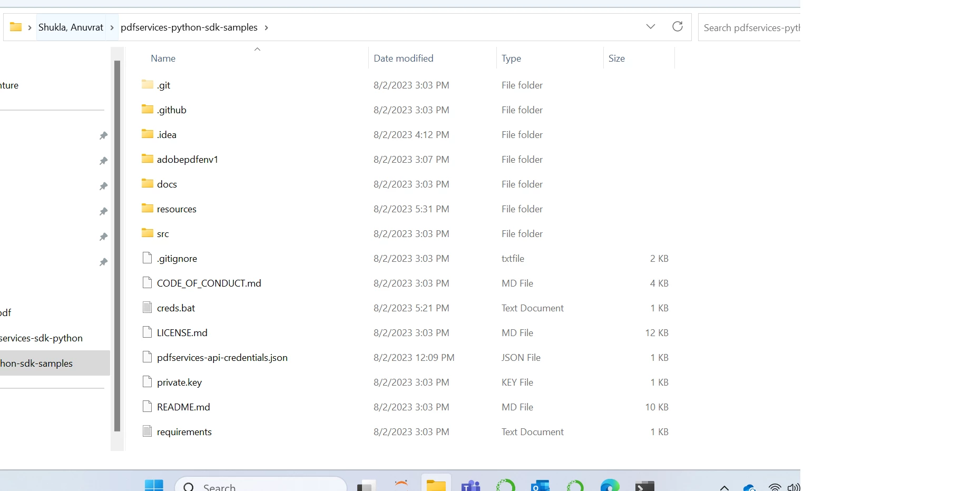Click the date 8/2/2023 5:21 PM
This screenshot has width=980, height=491.
click(411, 308)
